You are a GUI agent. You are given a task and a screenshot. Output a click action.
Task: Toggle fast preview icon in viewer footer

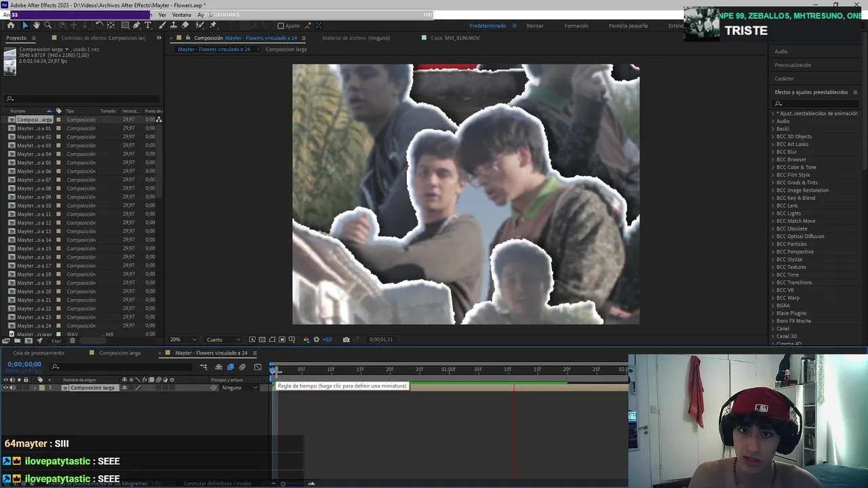coord(252,340)
